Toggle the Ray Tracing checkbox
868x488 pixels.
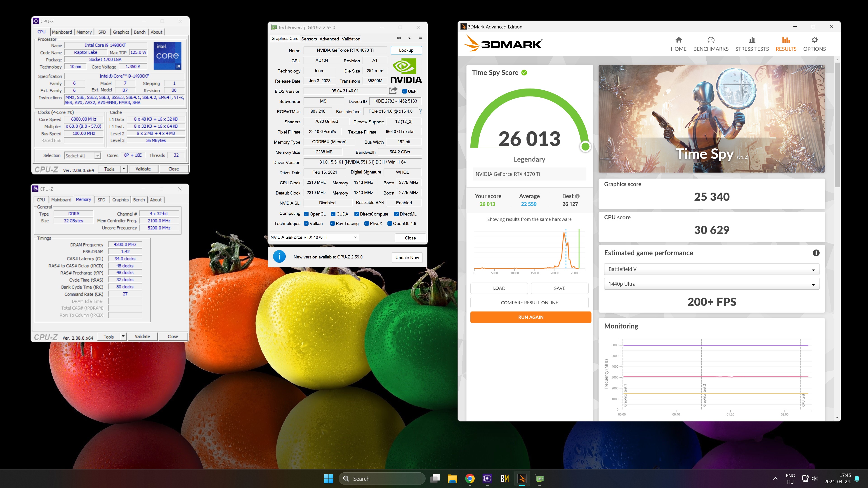pyautogui.click(x=332, y=223)
